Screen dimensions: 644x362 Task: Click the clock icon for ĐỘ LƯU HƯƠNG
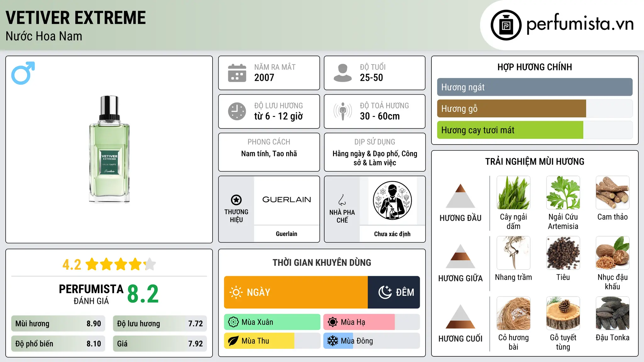point(237,111)
